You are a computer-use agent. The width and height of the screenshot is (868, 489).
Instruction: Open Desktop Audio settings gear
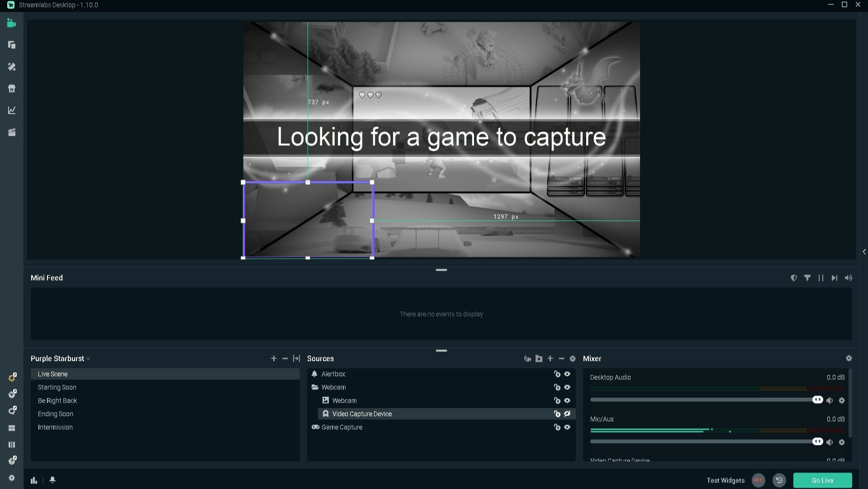click(x=842, y=400)
